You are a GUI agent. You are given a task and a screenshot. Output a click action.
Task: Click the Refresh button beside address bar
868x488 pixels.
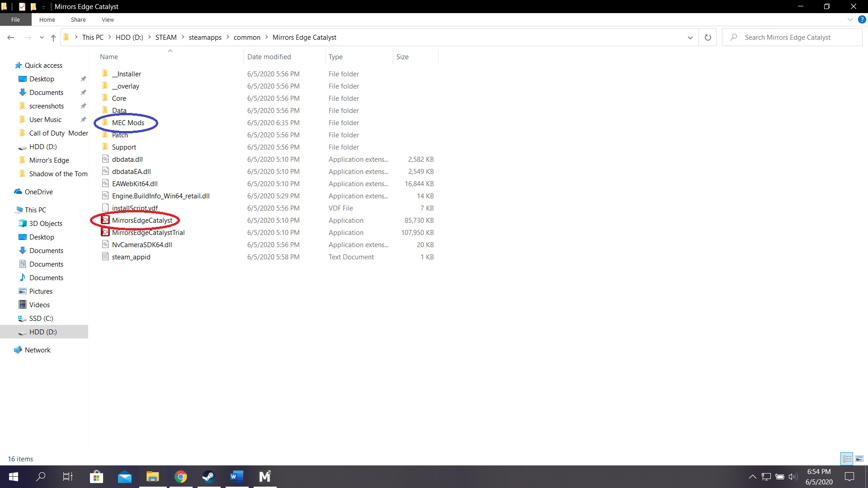(x=708, y=38)
